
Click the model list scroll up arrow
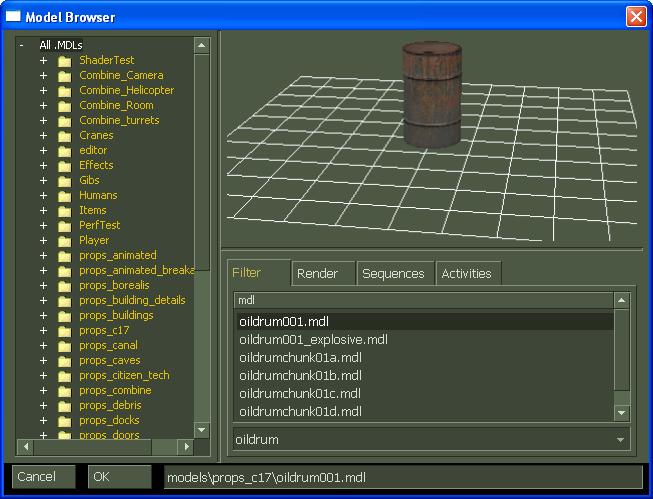point(621,300)
